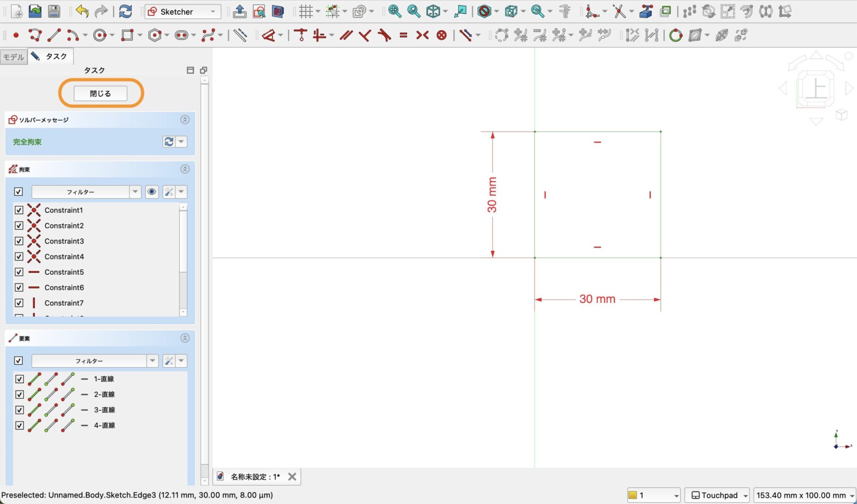Select the create slot tool
The width and height of the screenshot is (857, 504).
coord(181,35)
